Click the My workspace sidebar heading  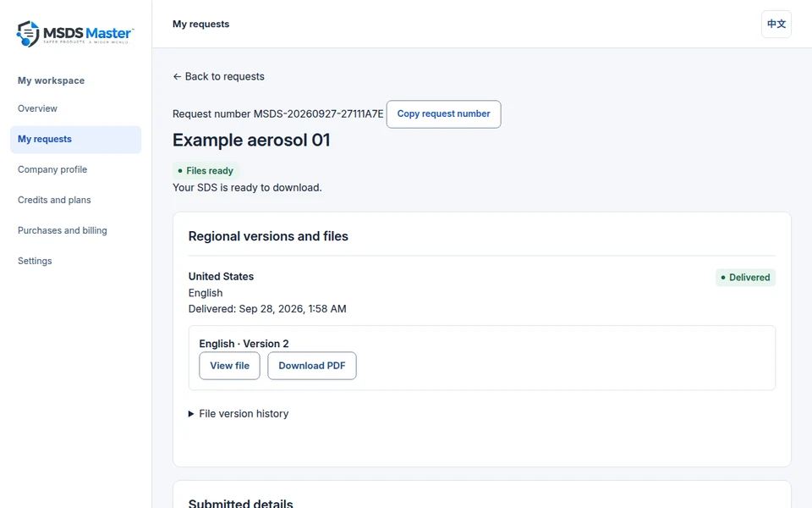click(x=52, y=80)
